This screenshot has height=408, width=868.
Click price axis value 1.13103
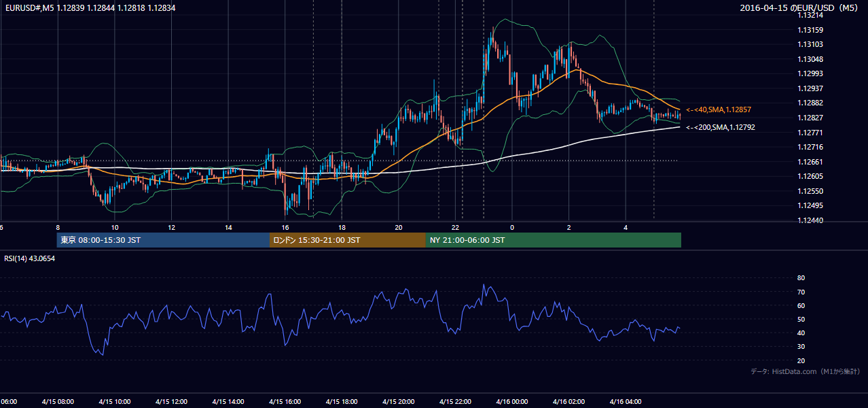810,44
